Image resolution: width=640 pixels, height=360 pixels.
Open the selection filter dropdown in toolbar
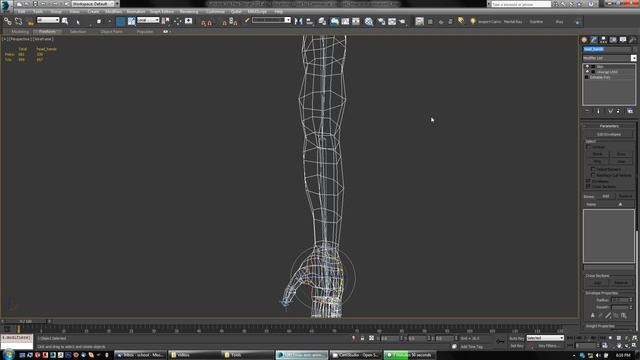48,20
